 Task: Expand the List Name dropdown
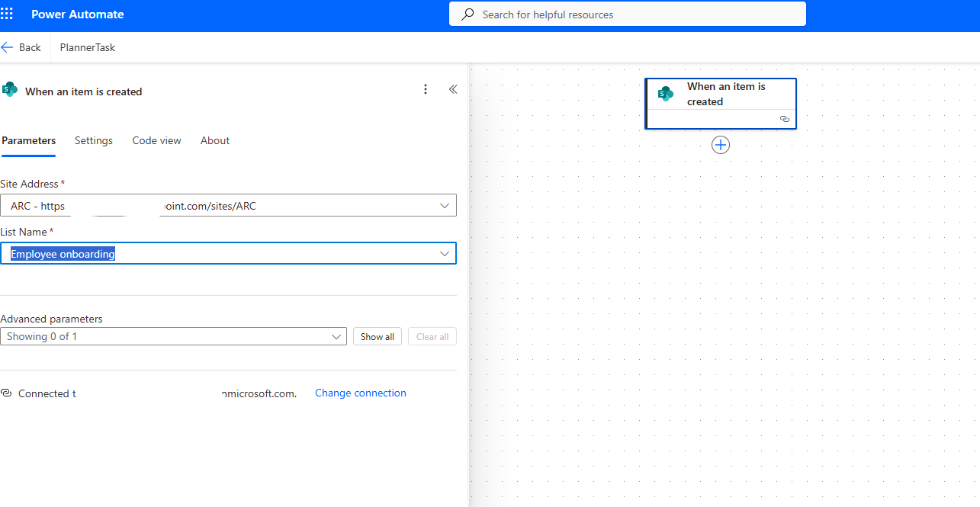pos(445,254)
